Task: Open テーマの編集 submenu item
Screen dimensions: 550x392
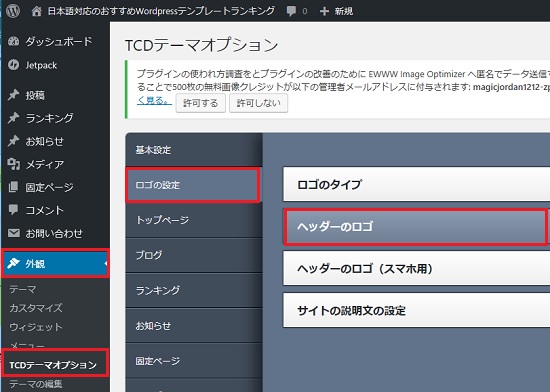Action: [36, 384]
